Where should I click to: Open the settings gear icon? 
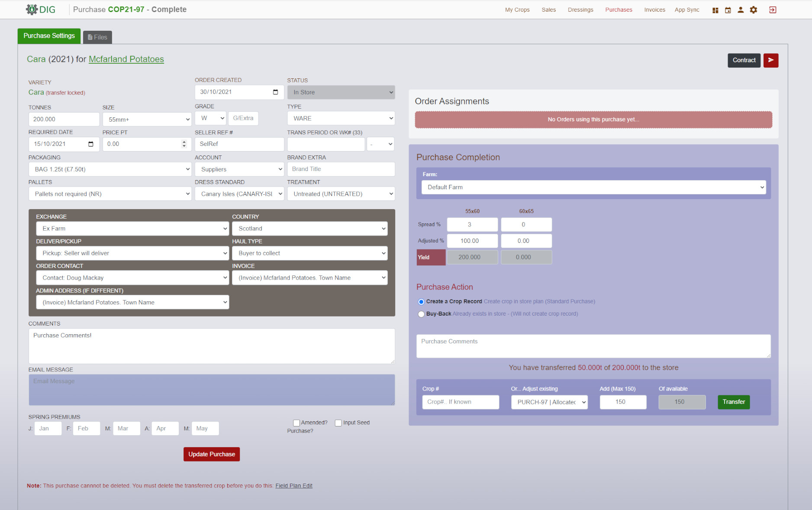(754, 10)
